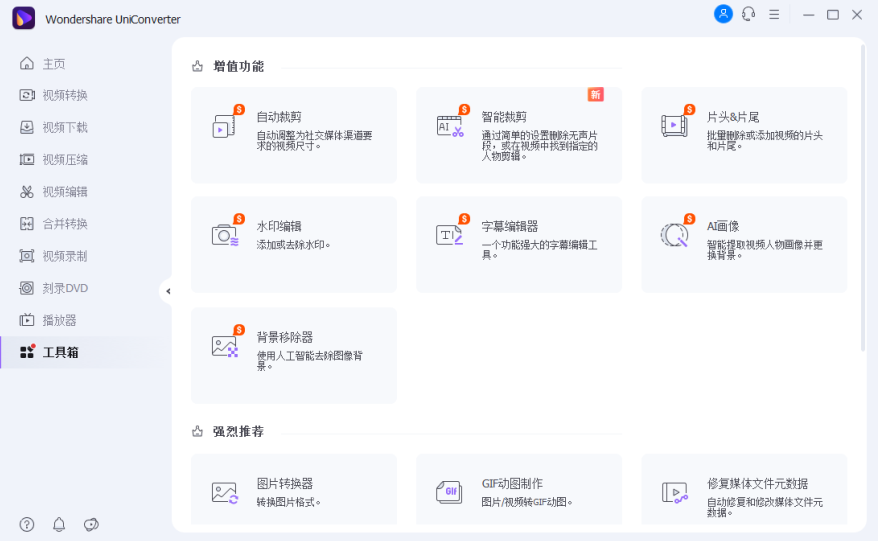Screen dimensions: 878x541
Task: Open the 字幕编辑器 card title
Action: [x=510, y=226]
